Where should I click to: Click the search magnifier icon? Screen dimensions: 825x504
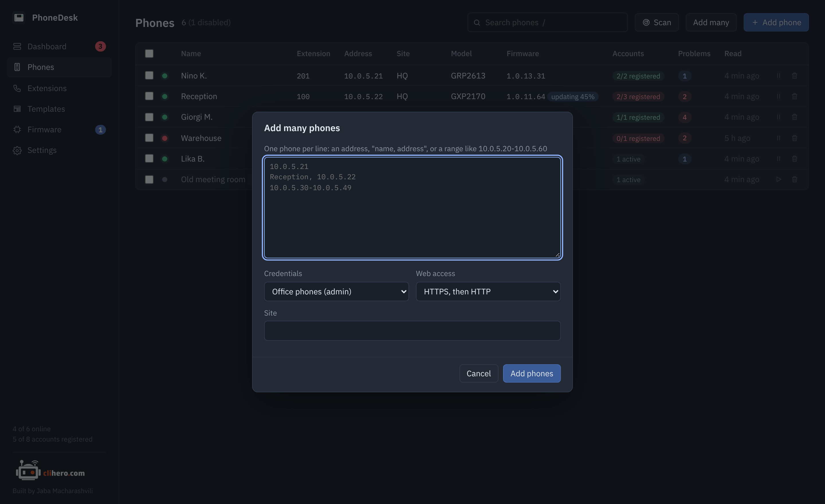click(477, 22)
